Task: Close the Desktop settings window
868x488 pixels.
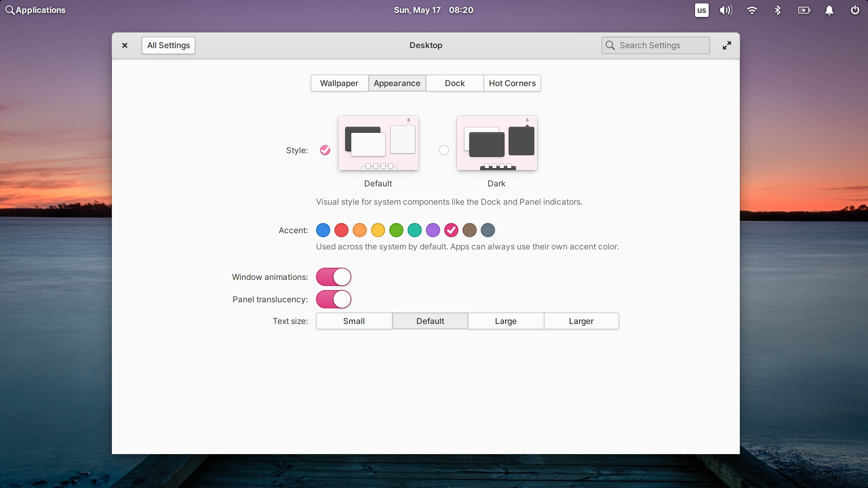Action: 125,45
